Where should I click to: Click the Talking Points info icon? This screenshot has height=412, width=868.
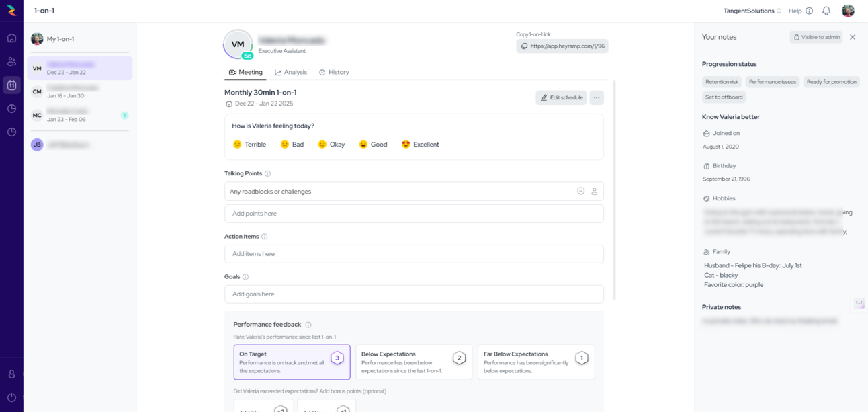click(267, 173)
